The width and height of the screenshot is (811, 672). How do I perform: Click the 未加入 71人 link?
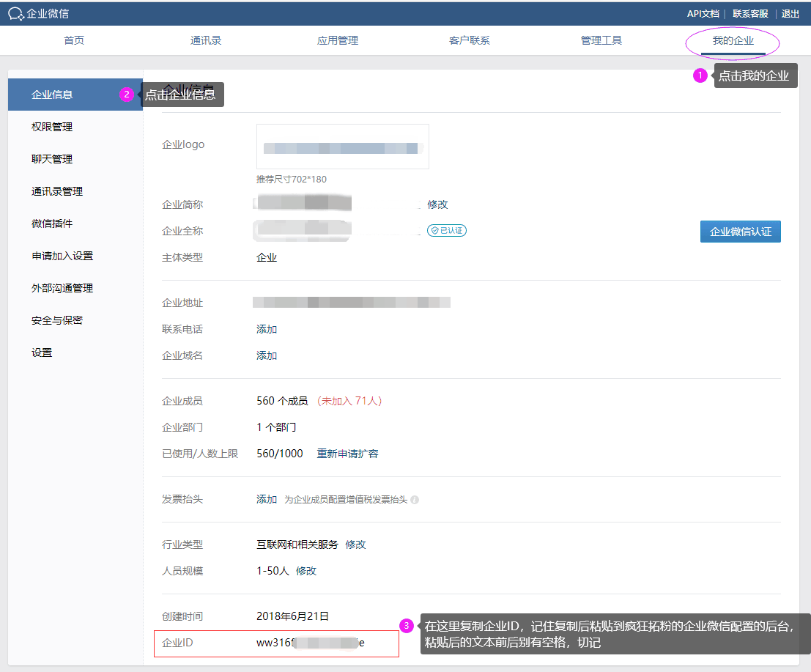349,401
